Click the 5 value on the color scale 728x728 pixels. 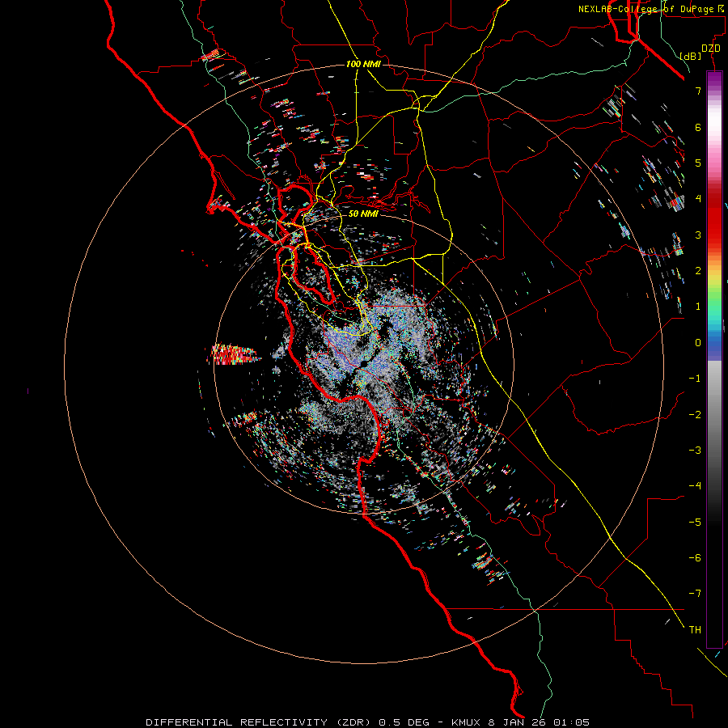[x=698, y=163]
